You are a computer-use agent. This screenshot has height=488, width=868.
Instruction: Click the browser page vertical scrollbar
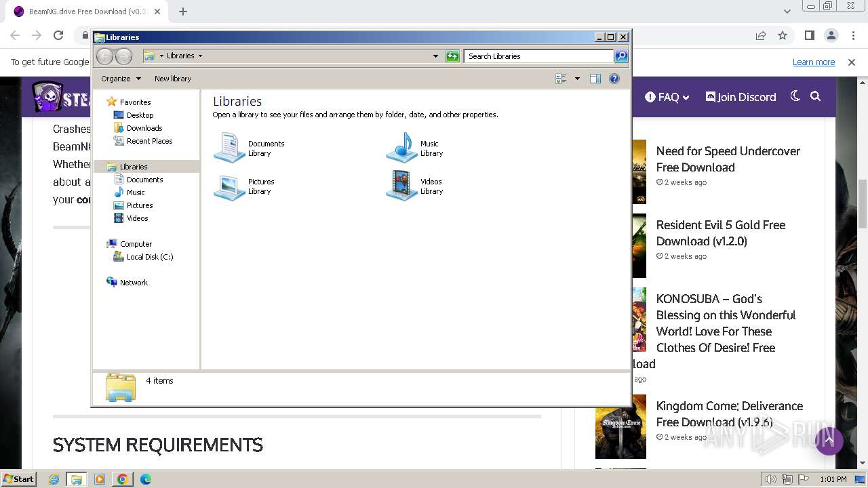click(862, 203)
